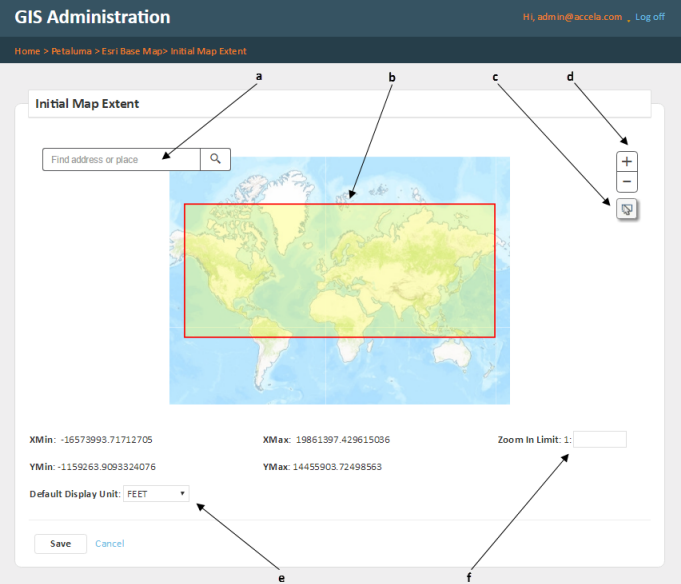Viewport: 681px width, 584px height.
Task: Zoom in with the plus button
Action: pos(627,161)
